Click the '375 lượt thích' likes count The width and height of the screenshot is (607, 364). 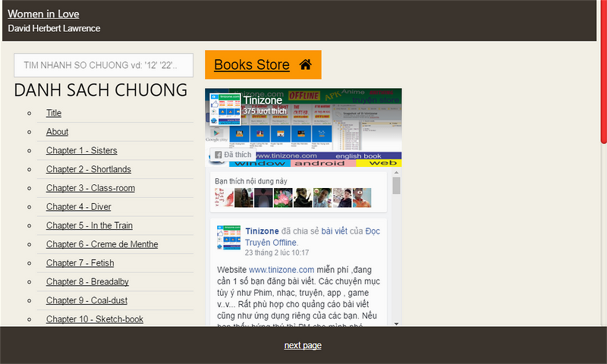click(x=265, y=111)
